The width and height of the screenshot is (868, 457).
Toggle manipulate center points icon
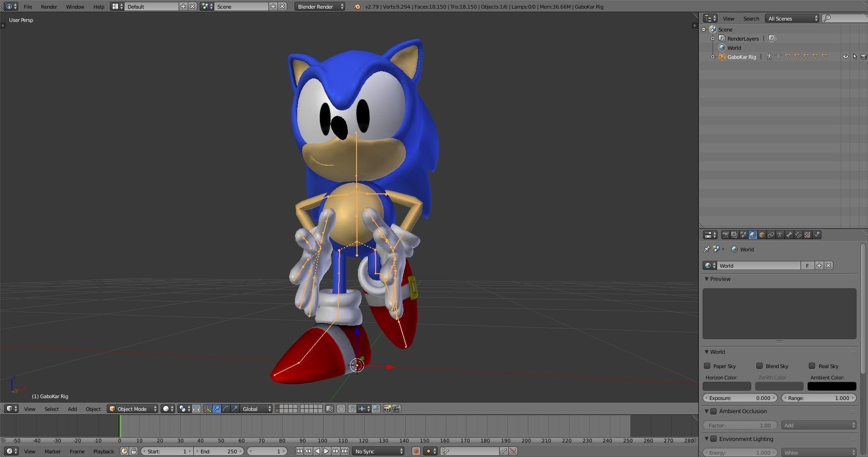coord(196,409)
